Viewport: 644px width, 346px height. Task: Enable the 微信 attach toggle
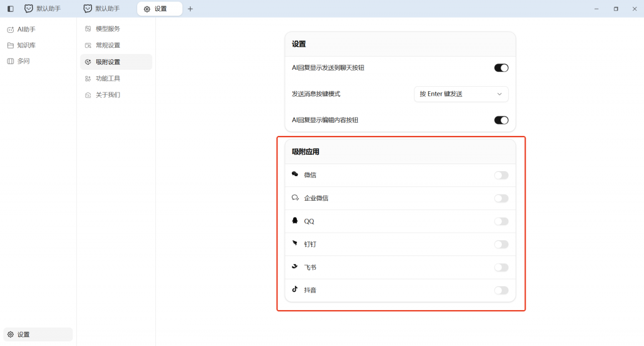coord(501,176)
